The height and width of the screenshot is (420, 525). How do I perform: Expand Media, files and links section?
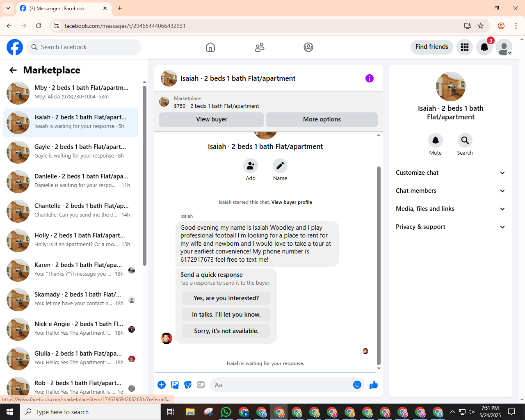450,209
